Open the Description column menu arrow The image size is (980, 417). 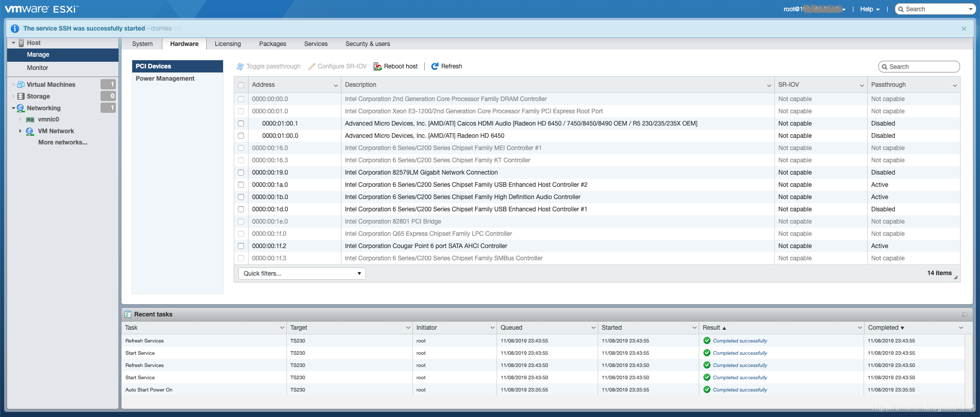pyautogui.click(x=769, y=85)
